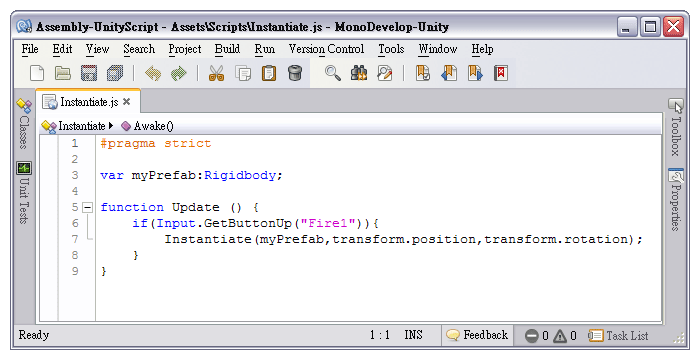Click the Open File folder icon
700x360 pixels.
pyautogui.click(x=62, y=73)
